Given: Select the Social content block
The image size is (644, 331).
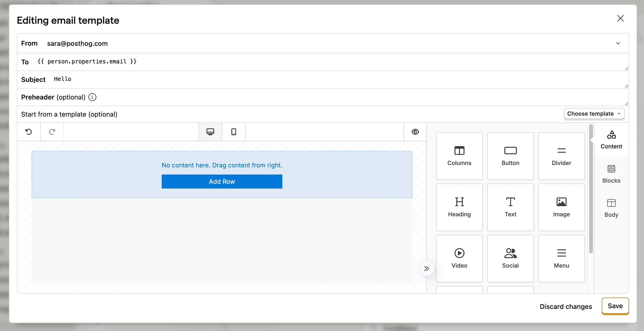Looking at the screenshot, I should [x=510, y=258].
